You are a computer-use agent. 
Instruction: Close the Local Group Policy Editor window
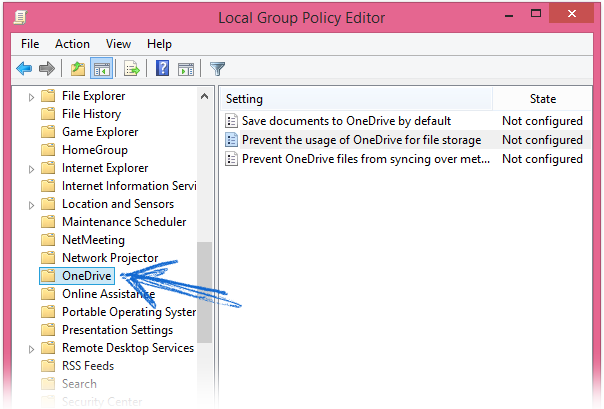572,14
